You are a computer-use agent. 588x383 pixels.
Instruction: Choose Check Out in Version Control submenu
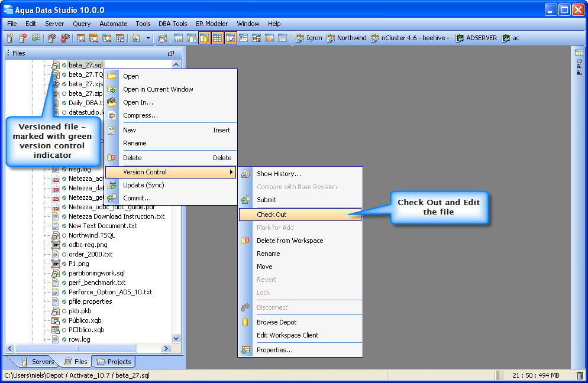pyautogui.click(x=300, y=215)
